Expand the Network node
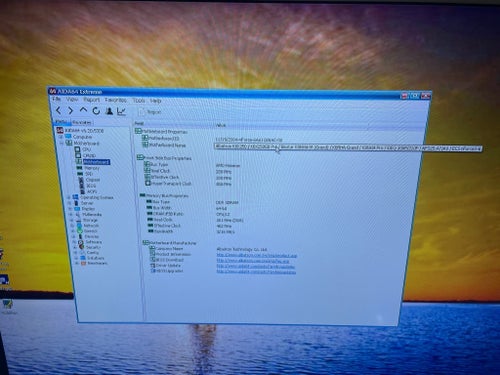 point(72,226)
